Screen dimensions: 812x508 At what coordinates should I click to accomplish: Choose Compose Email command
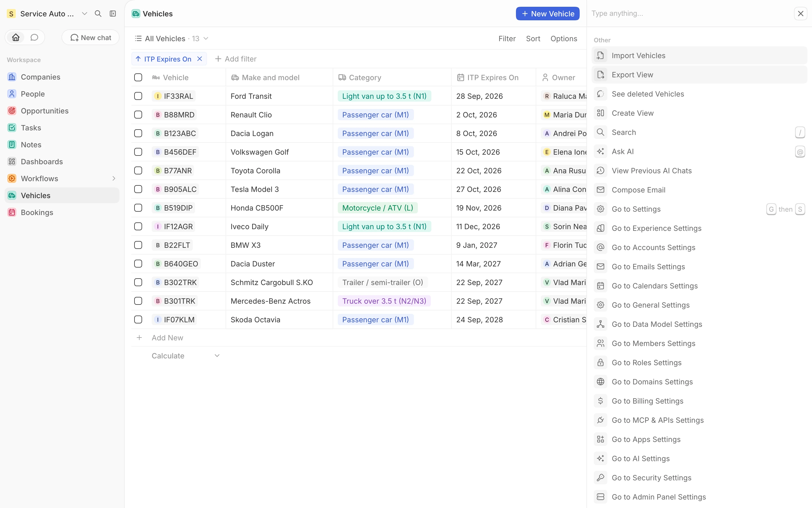tap(699, 190)
